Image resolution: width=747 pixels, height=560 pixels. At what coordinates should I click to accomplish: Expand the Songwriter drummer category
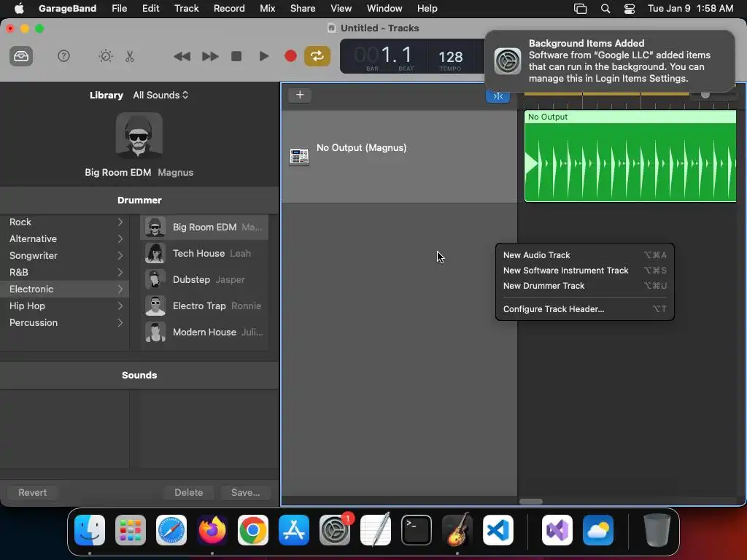pos(65,255)
